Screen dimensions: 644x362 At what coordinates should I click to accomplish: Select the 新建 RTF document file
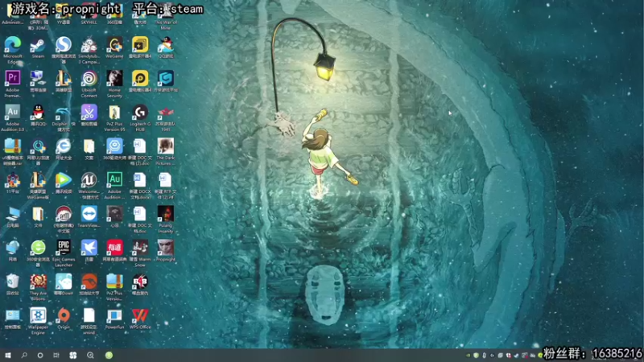pyautogui.click(x=166, y=180)
